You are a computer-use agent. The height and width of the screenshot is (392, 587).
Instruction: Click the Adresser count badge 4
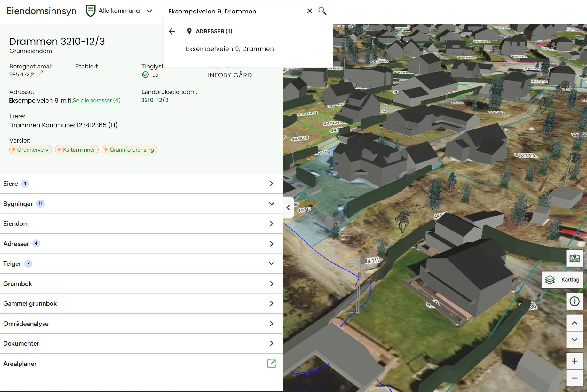coord(36,244)
